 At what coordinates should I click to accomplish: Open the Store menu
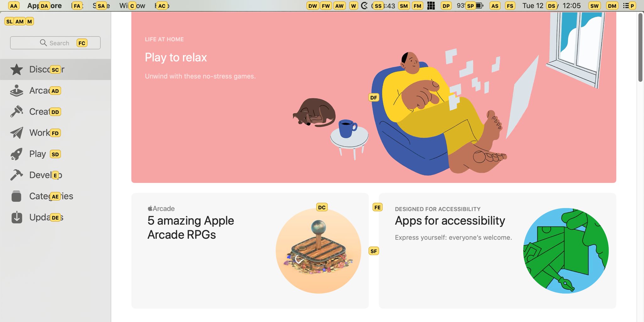click(100, 5)
